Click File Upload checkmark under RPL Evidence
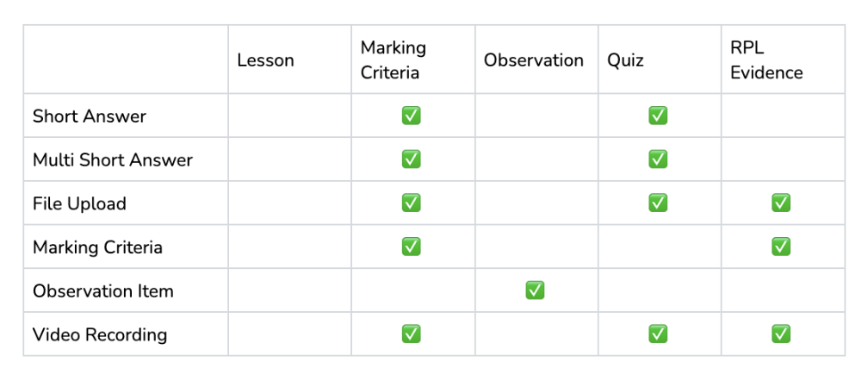 click(781, 203)
